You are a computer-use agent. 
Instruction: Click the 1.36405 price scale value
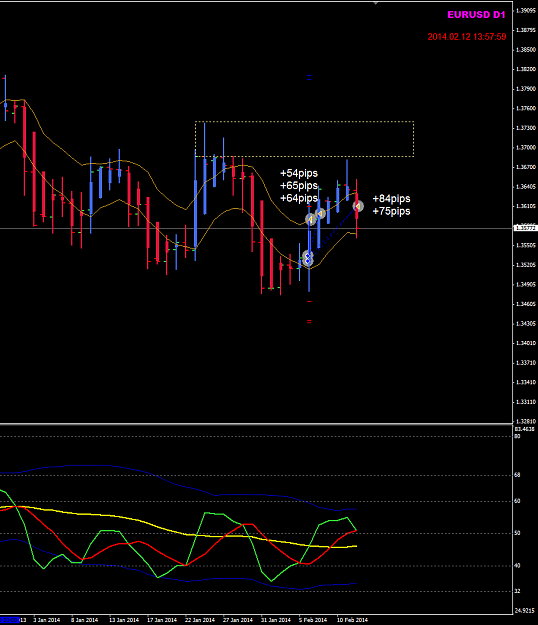click(x=525, y=187)
